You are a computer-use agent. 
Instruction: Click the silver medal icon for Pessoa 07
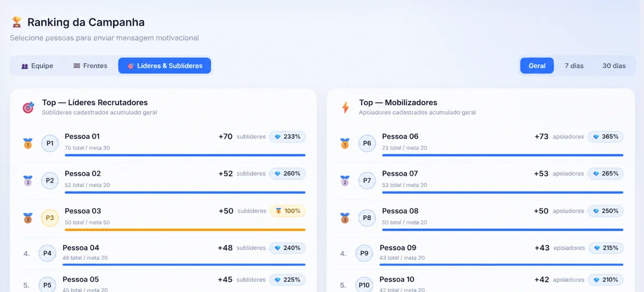click(345, 181)
